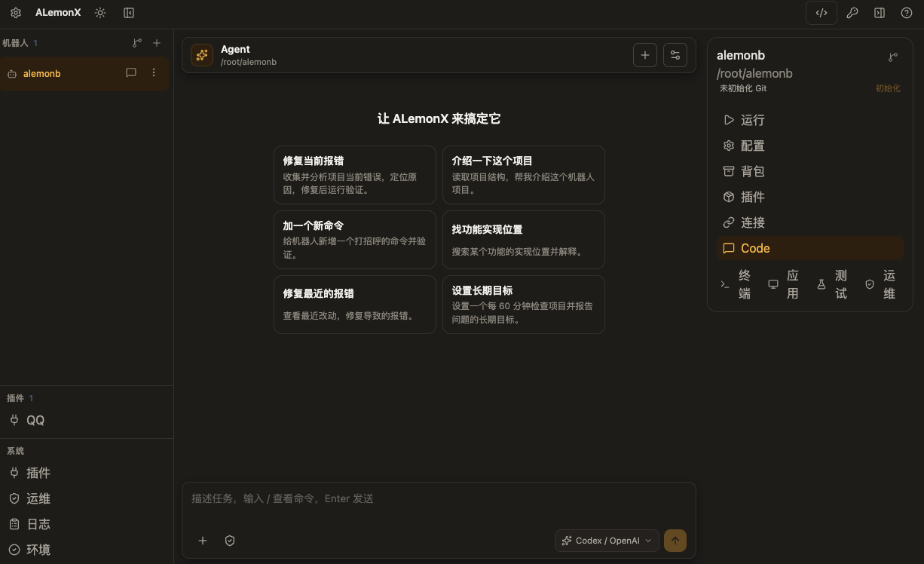Viewport: 924px width, 564px height.
Task: Choose the 修复当前报错 suggestion card
Action: [355, 175]
